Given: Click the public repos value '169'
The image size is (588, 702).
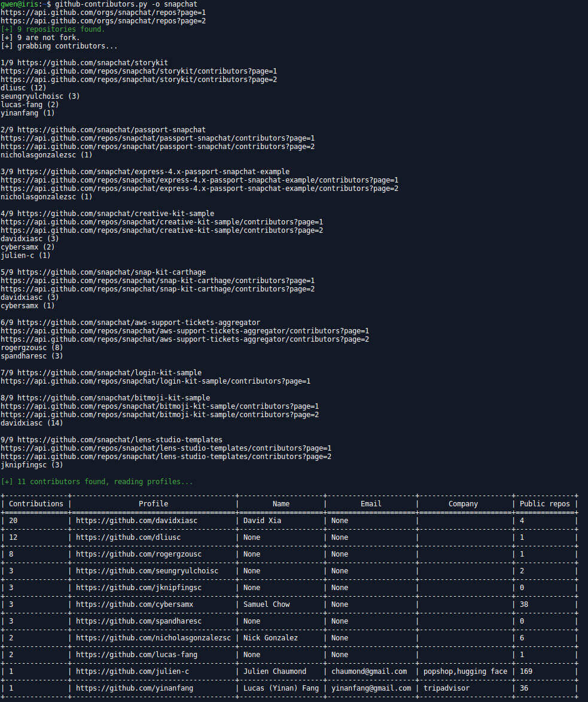Looking at the screenshot, I should coord(526,671).
